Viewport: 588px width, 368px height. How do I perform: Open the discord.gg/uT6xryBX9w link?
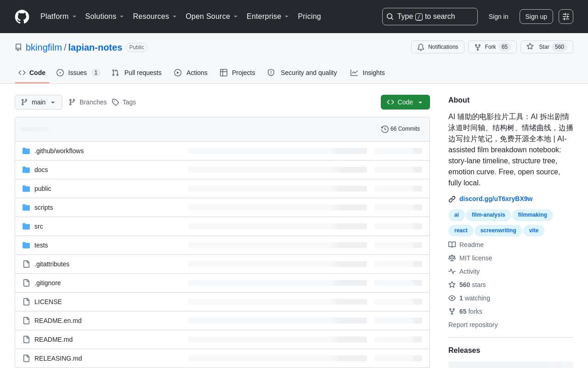pos(496,199)
